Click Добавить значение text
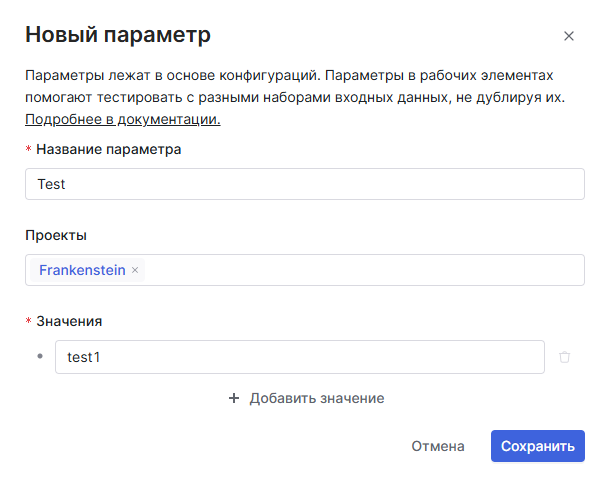The width and height of the screenshot is (603, 477). [x=317, y=398]
